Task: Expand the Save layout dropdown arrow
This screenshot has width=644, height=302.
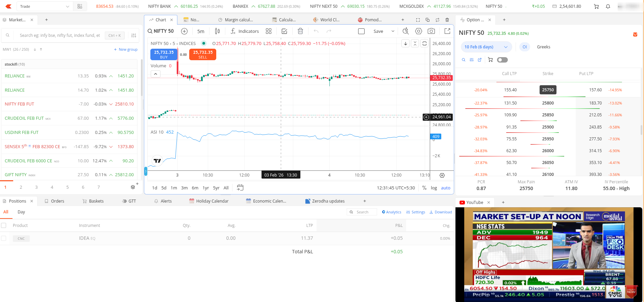Action: click(x=393, y=31)
